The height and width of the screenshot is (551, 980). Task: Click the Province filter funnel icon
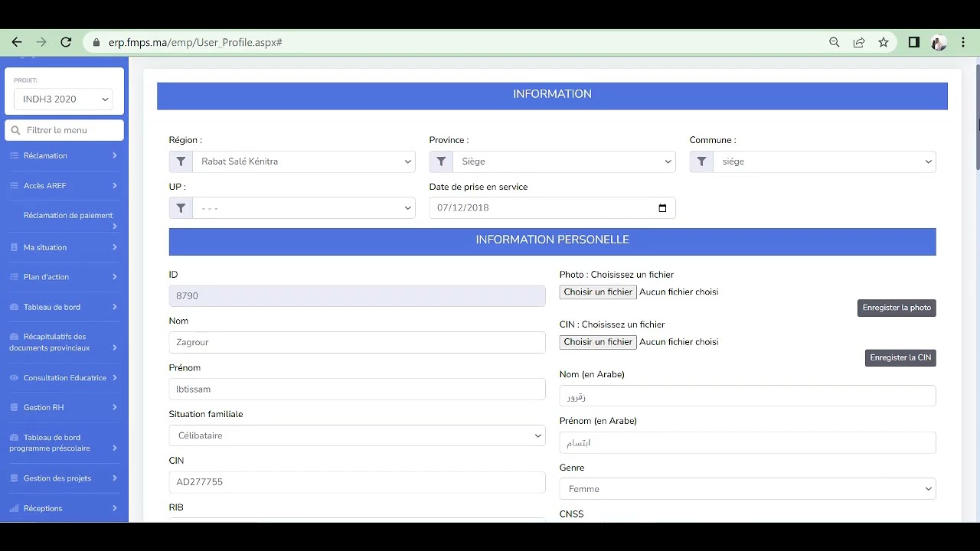441,161
